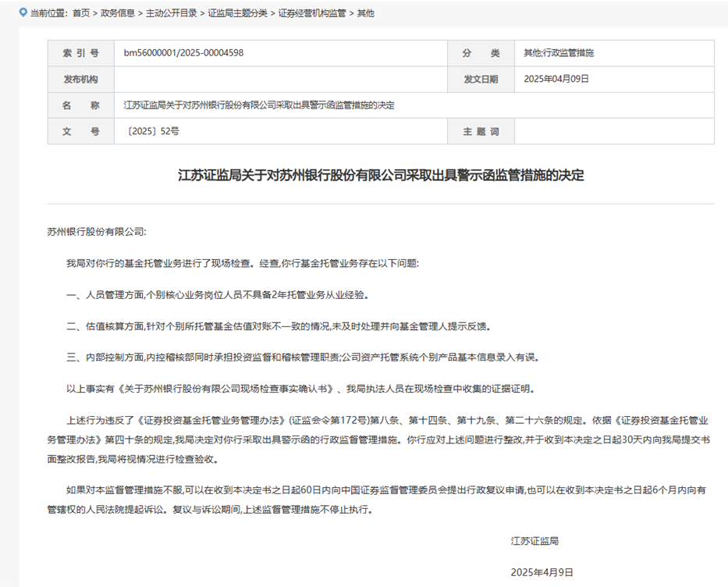Open 证券经营机构监管 breadcrumb link

coord(312,13)
